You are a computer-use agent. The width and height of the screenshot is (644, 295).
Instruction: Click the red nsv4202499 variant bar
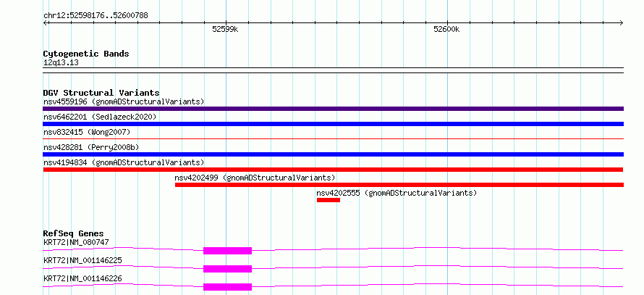point(399,185)
